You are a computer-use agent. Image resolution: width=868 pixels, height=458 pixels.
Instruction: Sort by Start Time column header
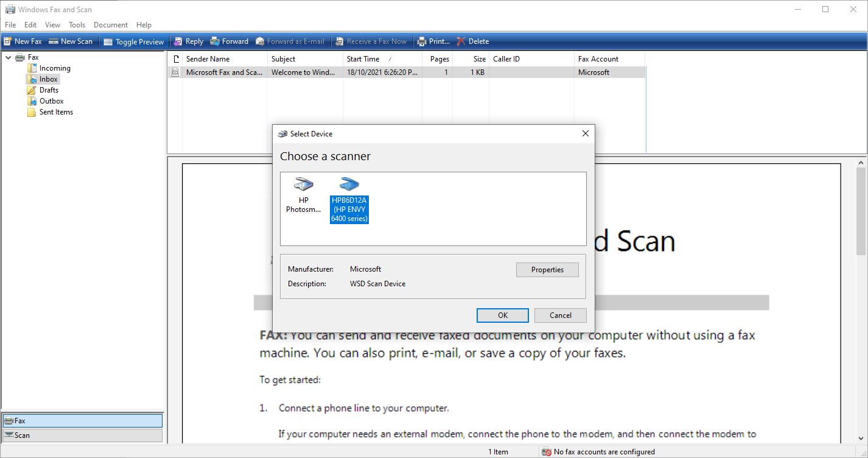tap(382, 59)
